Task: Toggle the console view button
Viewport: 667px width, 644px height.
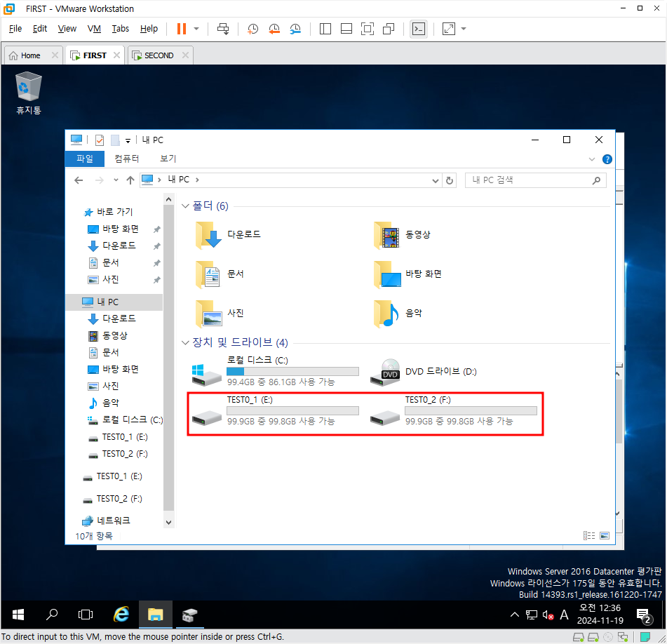Action: click(419, 29)
